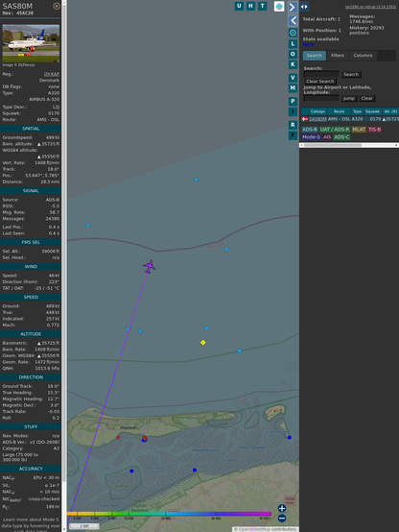Image resolution: width=399 pixels, height=532 pixels.
Task: Switch to the Columns tab
Action: tap(363, 56)
